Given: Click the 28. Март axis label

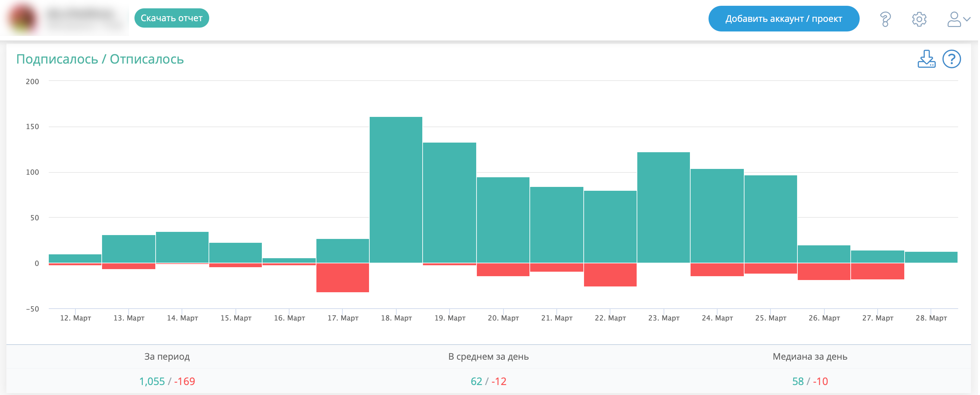Looking at the screenshot, I should point(931,318).
